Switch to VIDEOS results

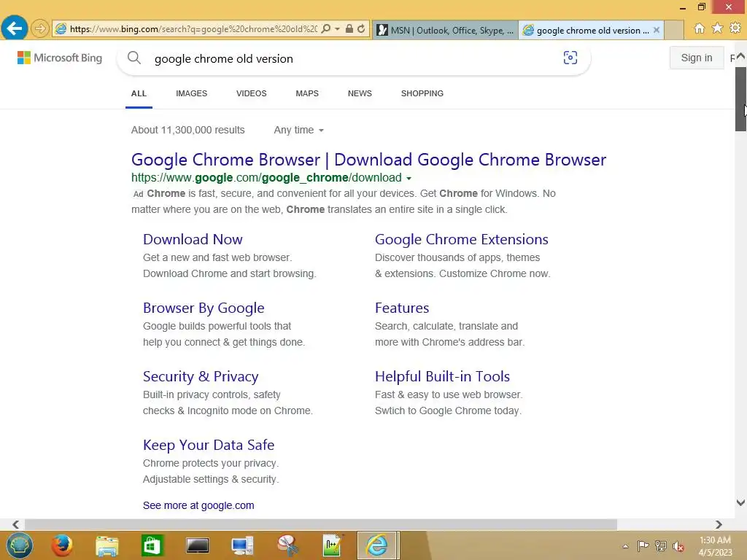[x=252, y=94]
